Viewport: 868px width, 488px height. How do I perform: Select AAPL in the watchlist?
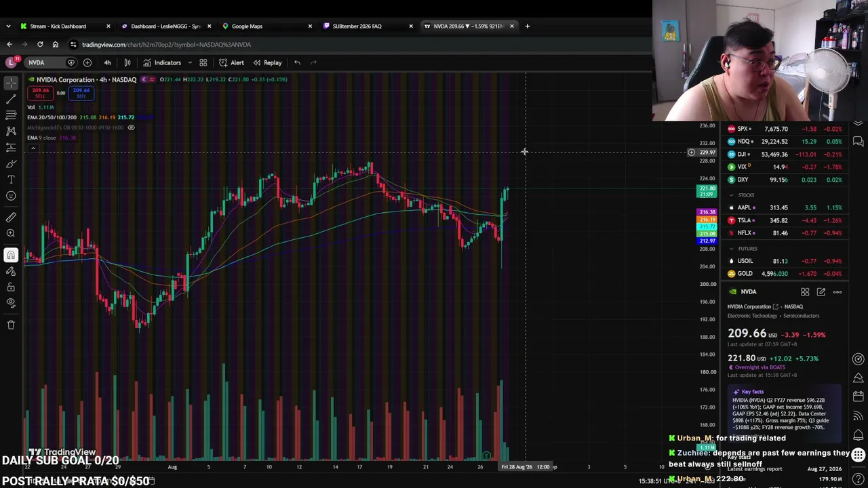click(x=785, y=207)
